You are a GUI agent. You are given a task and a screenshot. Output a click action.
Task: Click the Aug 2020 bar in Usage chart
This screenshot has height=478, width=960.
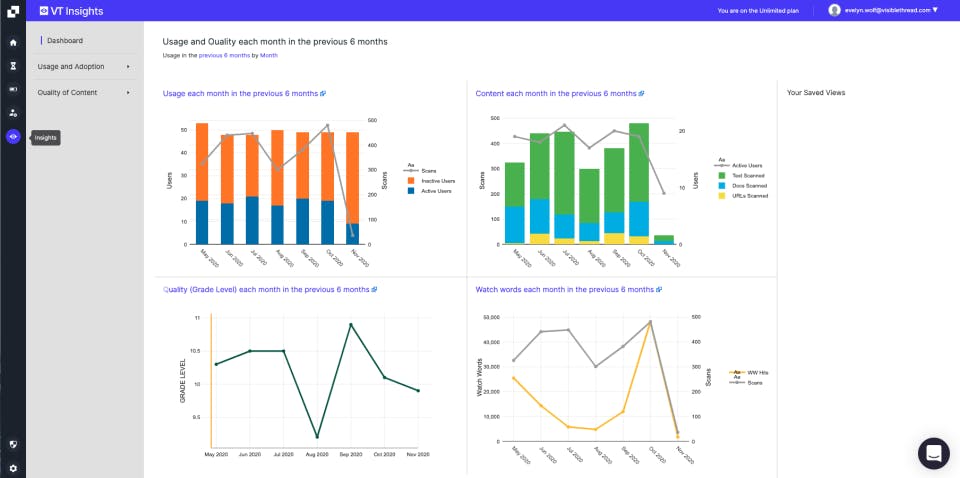click(x=277, y=187)
